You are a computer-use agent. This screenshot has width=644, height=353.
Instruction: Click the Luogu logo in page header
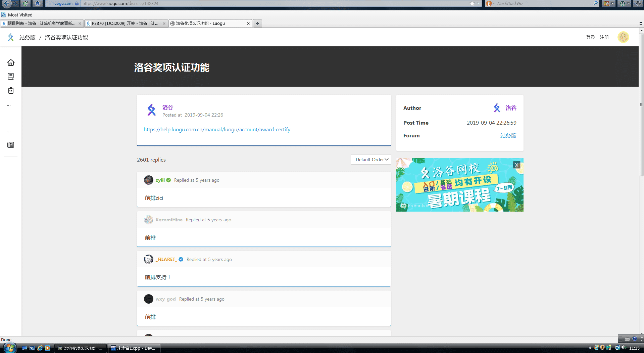coord(11,37)
